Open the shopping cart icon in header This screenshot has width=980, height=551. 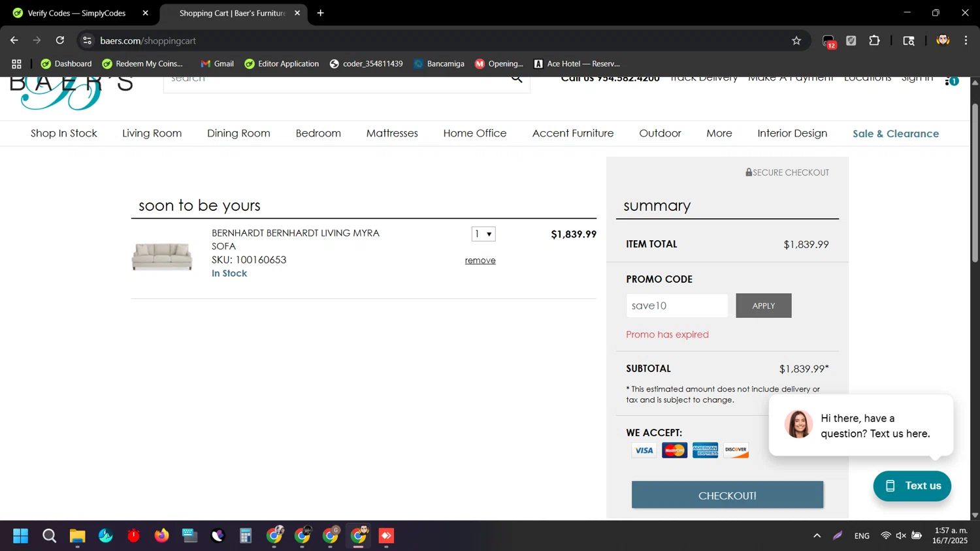pyautogui.click(x=951, y=80)
